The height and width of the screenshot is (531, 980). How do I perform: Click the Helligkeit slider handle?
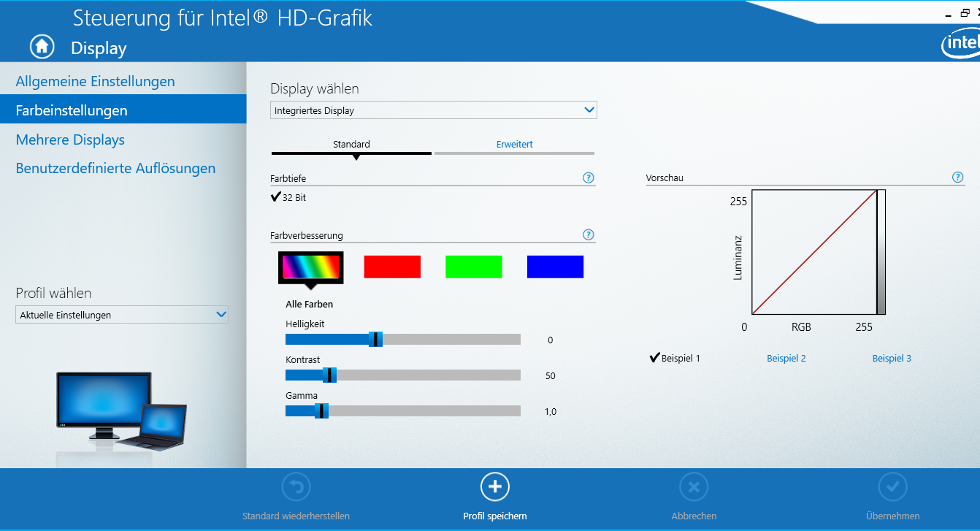375,339
